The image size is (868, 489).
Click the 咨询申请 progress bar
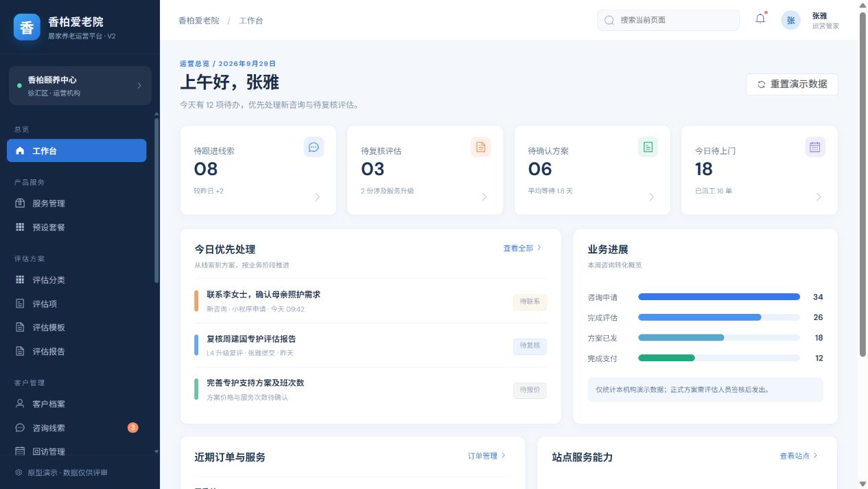[x=719, y=297]
